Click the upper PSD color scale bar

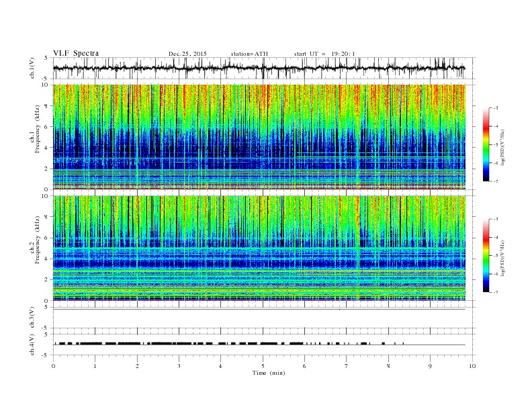486,144
